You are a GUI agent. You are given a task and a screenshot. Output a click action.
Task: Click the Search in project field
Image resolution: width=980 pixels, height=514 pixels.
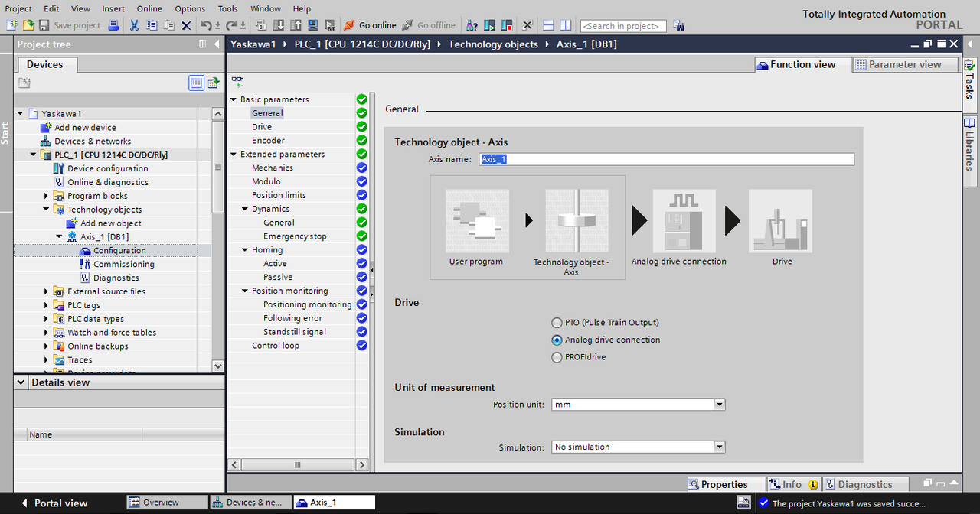click(x=623, y=26)
